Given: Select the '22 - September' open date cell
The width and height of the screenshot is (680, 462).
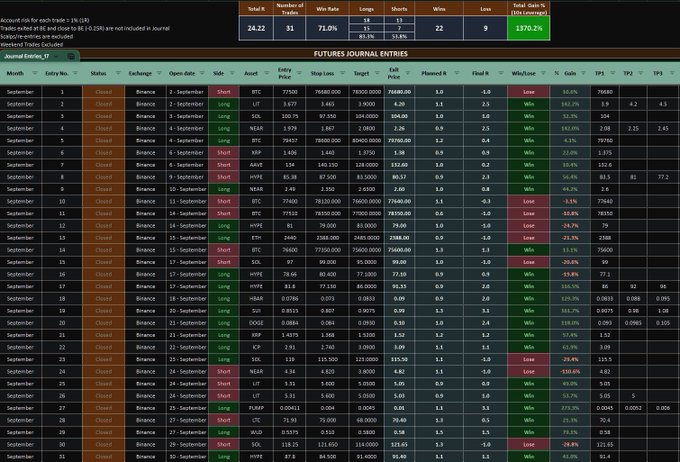Looking at the screenshot, I should tap(187, 347).
